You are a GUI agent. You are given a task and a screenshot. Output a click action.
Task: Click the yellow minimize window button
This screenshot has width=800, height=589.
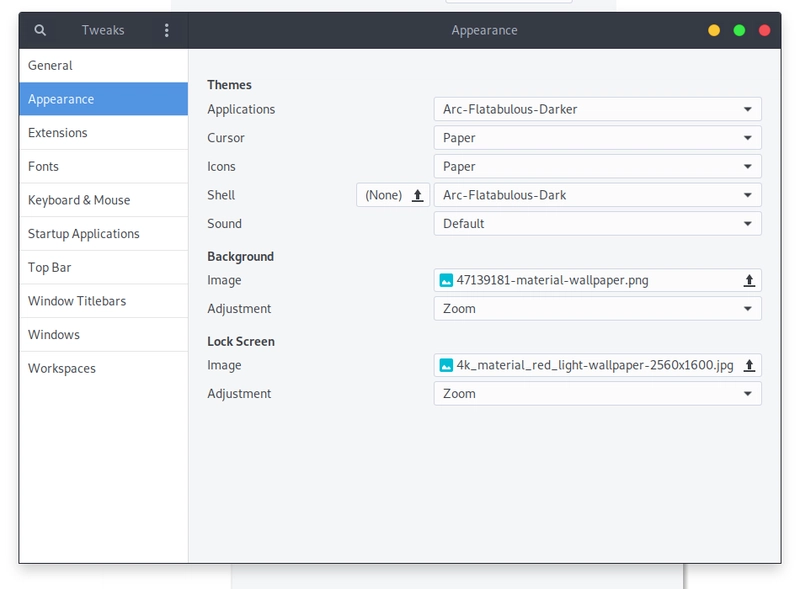click(714, 30)
